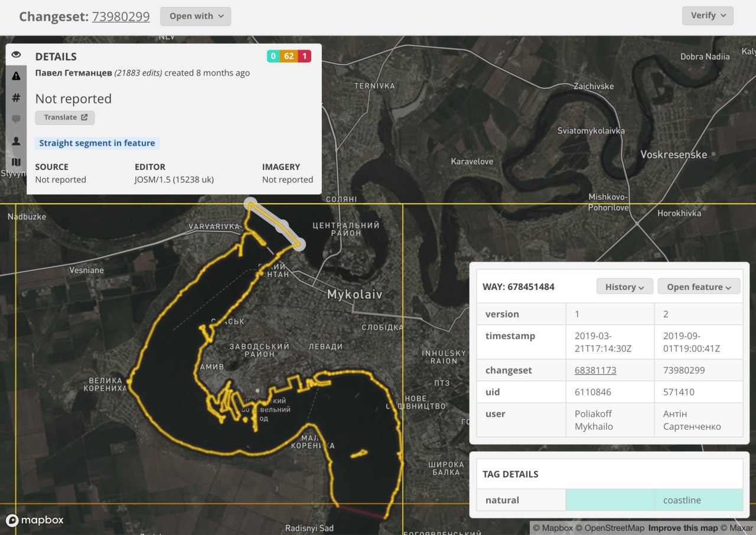Image resolution: width=756 pixels, height=535 pixels.
Task: Click the uid 6110846 cell
Action: (610, 392)
